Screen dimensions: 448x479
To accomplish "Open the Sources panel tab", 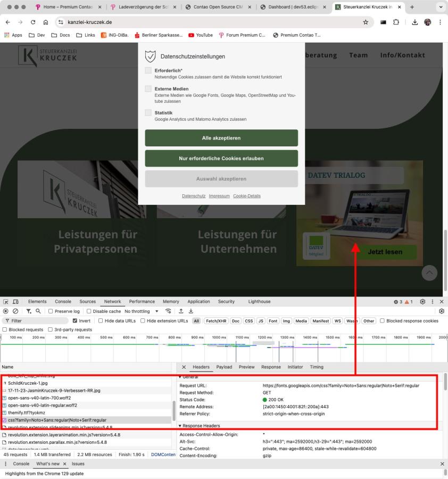I will [x=88, y=302].
